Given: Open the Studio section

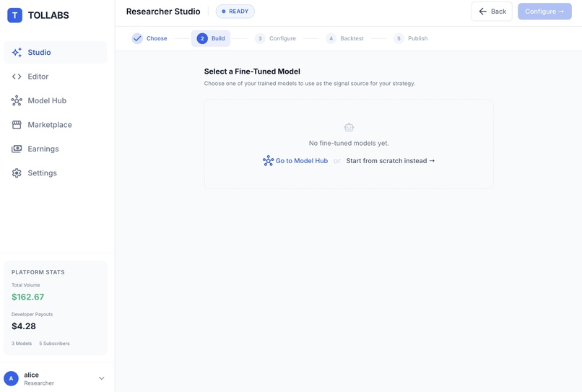Looking at the screenshot, I should coord(56,53).
